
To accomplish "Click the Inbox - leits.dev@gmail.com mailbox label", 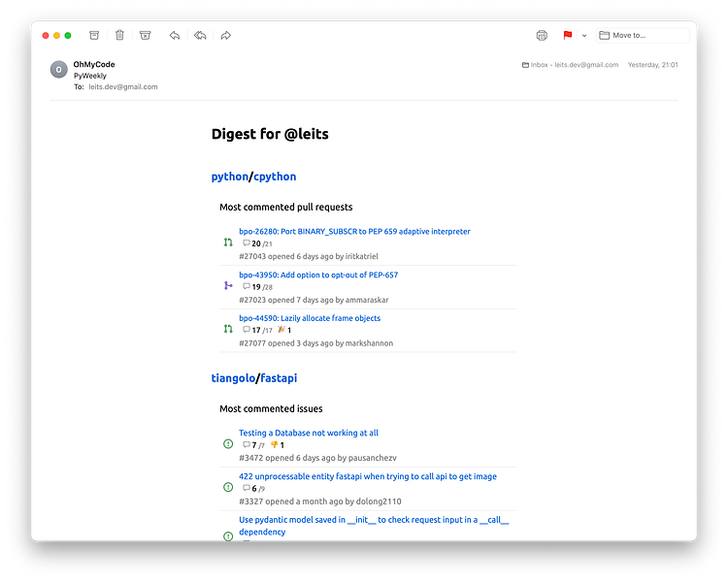I will pyautogui.click(x=570, y=65).
